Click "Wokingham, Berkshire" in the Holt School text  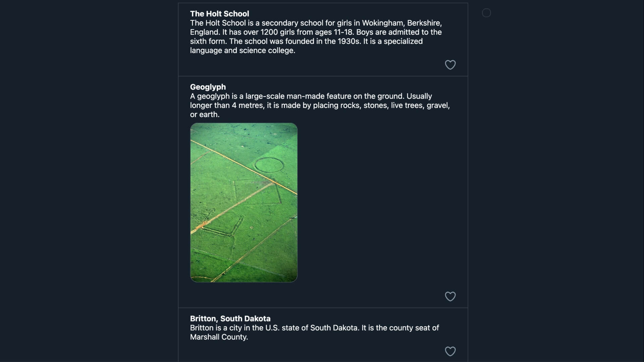pos(401,23)
